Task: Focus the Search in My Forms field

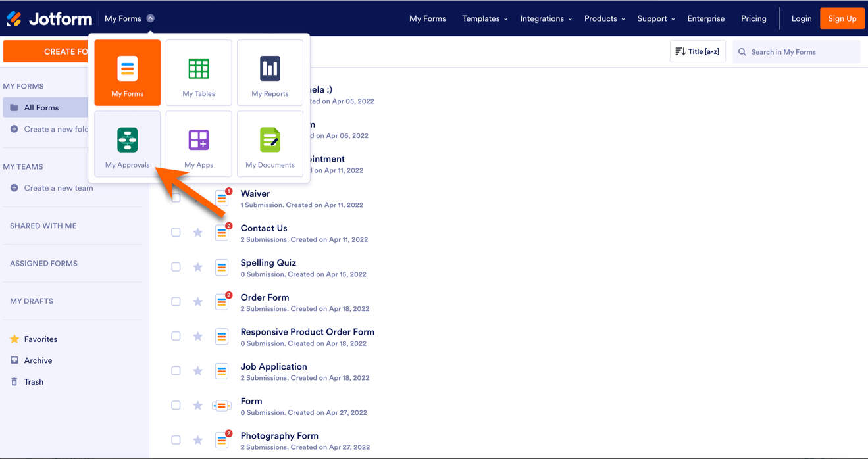Action: [796, 52]
